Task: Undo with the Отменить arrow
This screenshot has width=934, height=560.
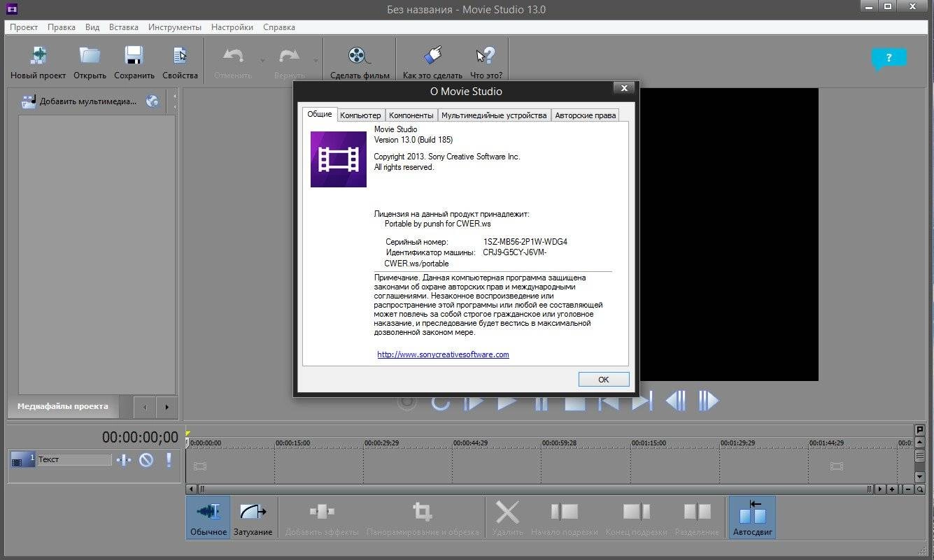Action: click(x=232, y=62)
